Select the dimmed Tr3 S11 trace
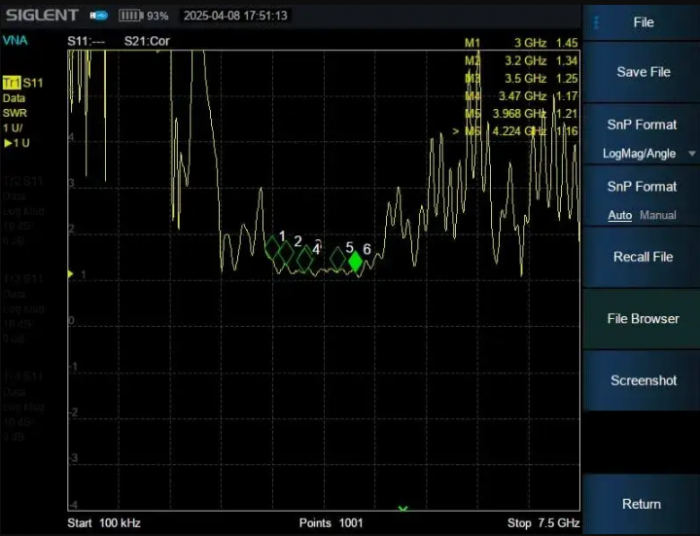Screen dimensions: 700x536 [23, 279]
